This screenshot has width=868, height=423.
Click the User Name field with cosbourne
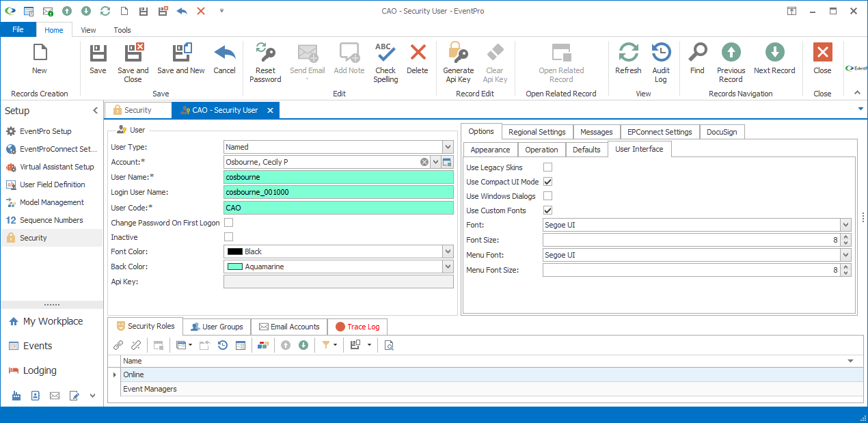click(x=338, y=177)
